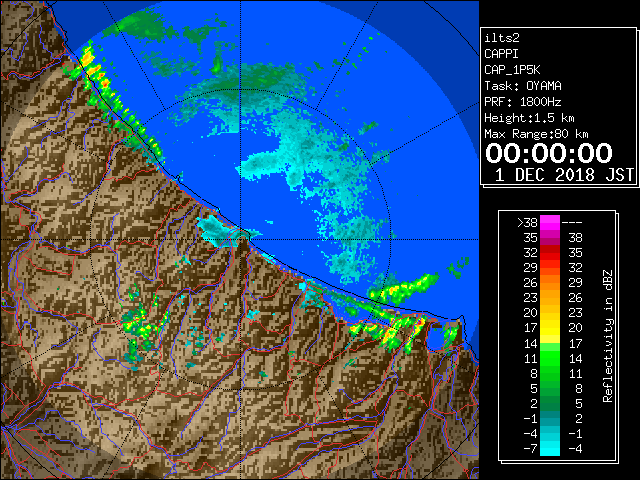Click the "ilts2" label in info box

(502, 38)
